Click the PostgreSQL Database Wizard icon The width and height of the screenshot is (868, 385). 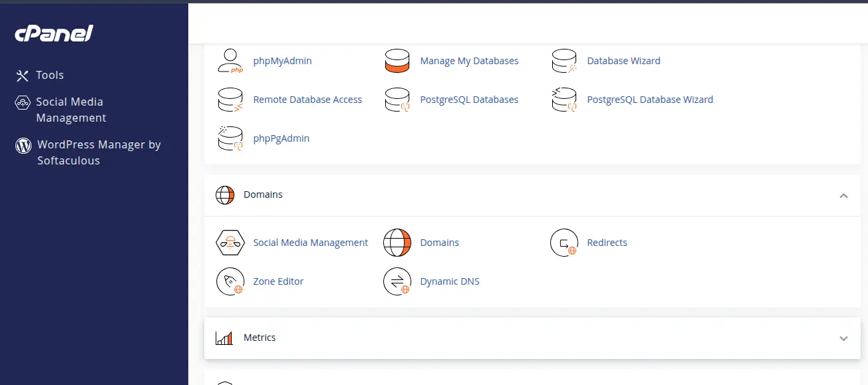pos(564,100)
